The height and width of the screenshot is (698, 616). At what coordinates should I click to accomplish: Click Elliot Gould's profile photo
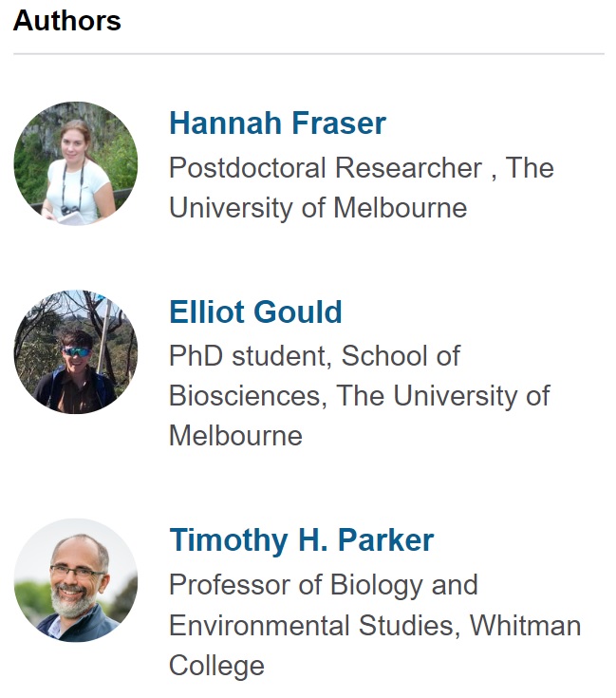tap(76, 352)
